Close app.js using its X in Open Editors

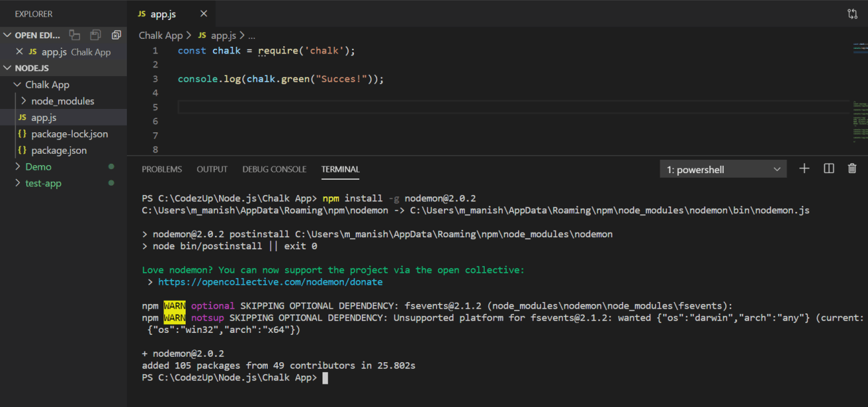click(x=19, y=51)
